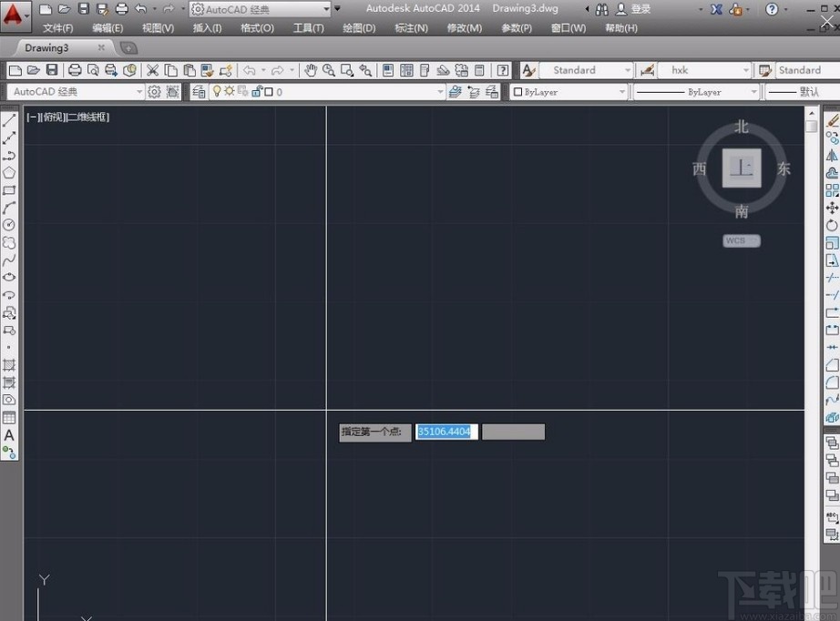Viewport: 840px width, 621px height.
Task: Expand the ByLayer color dropdown
Action: pyautogui.click(x=621, y=92)
